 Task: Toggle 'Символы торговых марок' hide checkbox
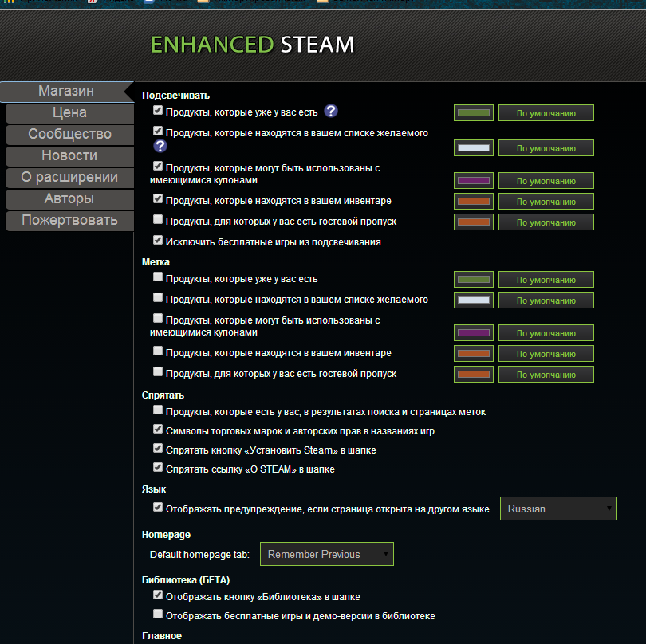[158, 429]
